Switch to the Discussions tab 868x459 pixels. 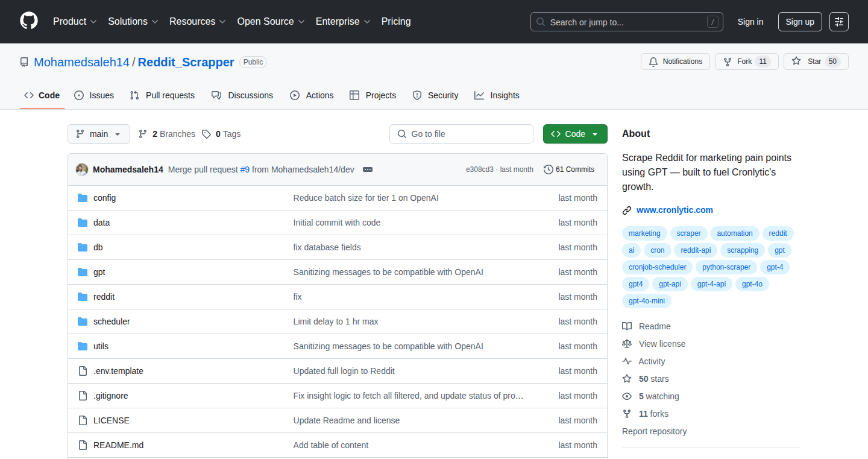click(x=242, y=95)
